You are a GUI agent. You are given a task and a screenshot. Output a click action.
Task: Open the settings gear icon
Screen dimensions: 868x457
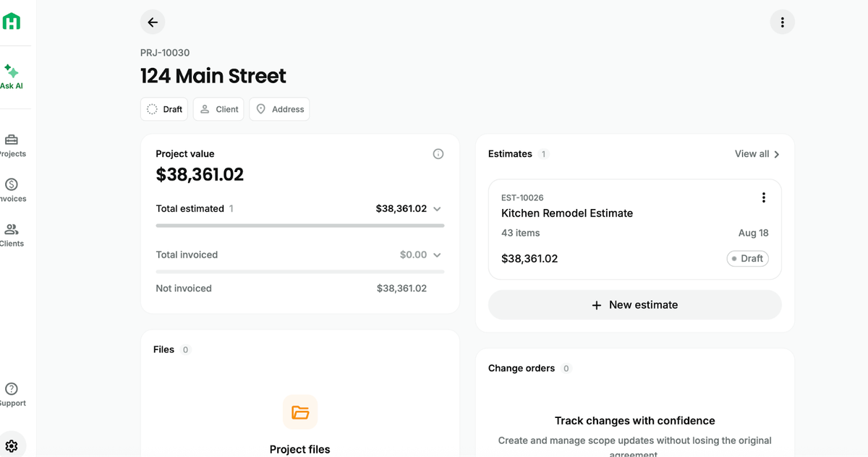(x=12, y=445)
